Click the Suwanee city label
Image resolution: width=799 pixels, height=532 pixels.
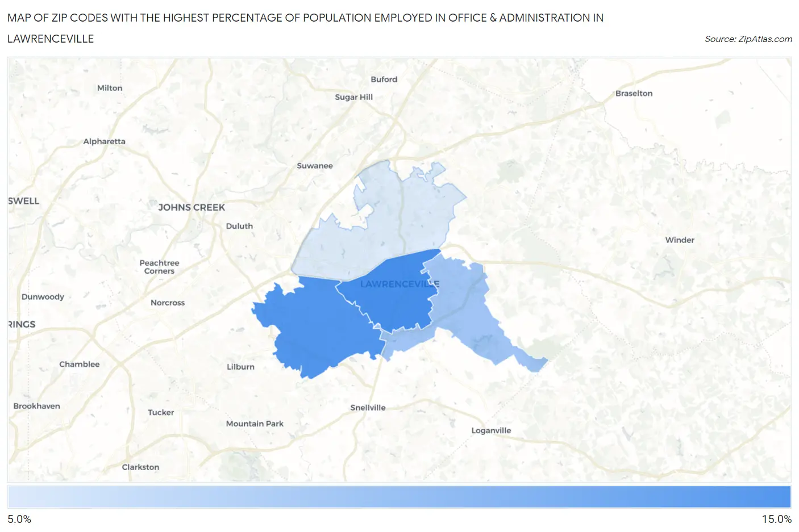point(315,166)
